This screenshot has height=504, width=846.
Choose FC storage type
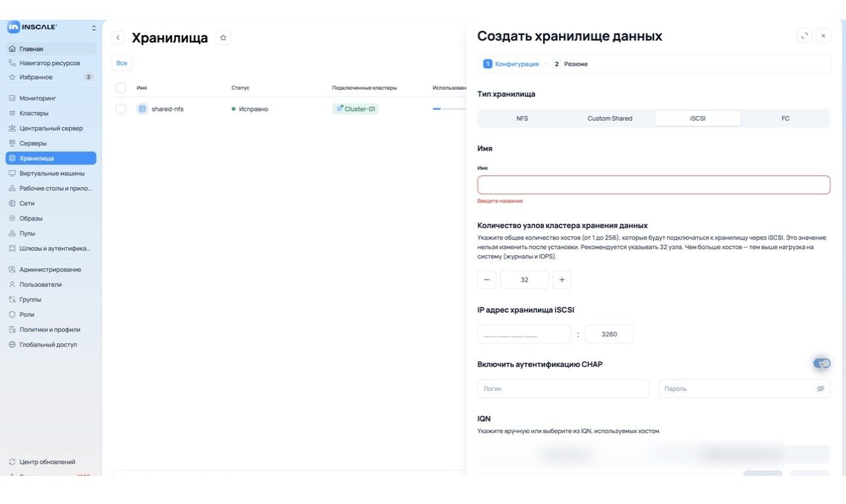(786, 119)
